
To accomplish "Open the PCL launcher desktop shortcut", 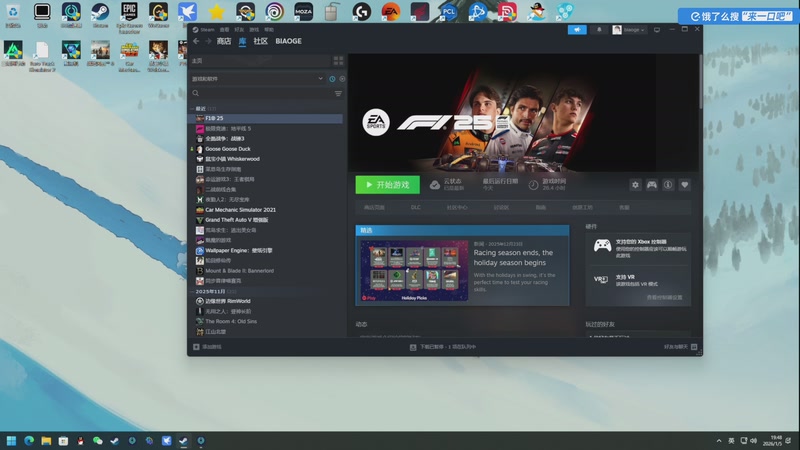I will click(x=448, y=12).
